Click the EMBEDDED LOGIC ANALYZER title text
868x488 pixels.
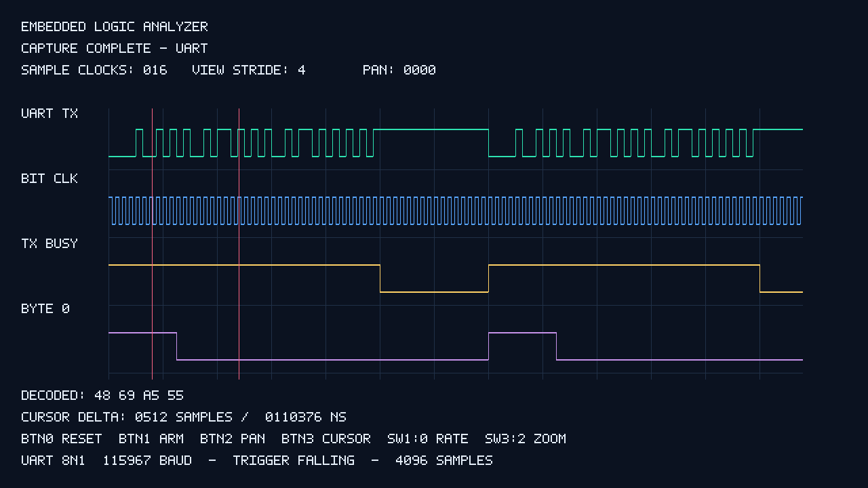pyautogui.click(x=115, y=27)
